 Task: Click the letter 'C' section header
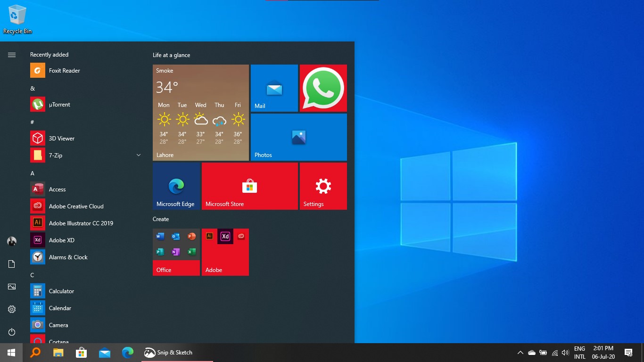pos(33,275)
